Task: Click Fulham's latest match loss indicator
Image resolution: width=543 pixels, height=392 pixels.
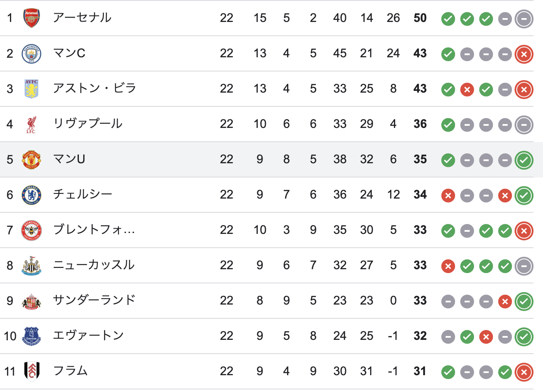Action: pyautogui.click(x=524, y=372)
